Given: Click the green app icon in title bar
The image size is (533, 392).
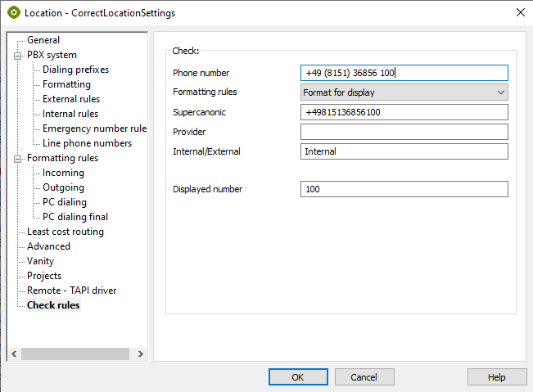Looking at the screenshot, I should tap(13, 12).
